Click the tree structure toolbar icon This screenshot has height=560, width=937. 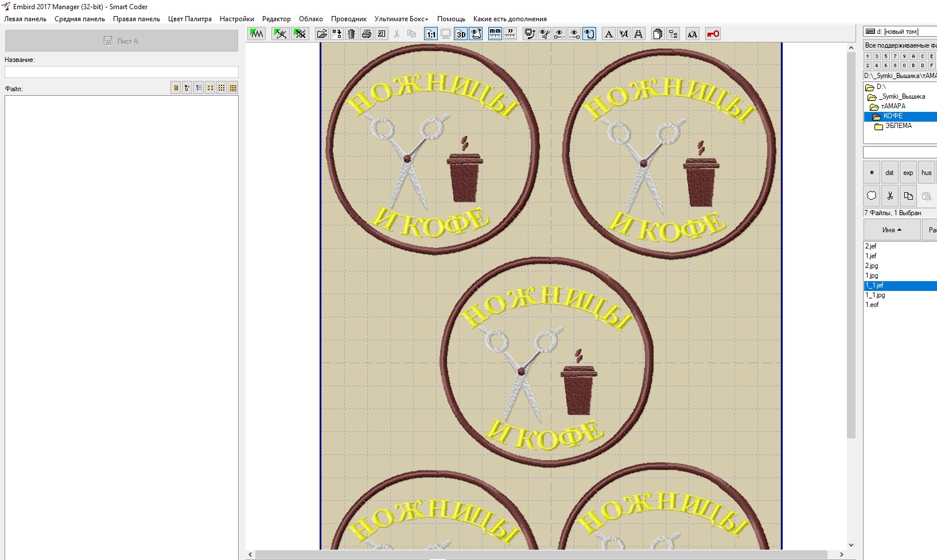click(x=673, y=34)
